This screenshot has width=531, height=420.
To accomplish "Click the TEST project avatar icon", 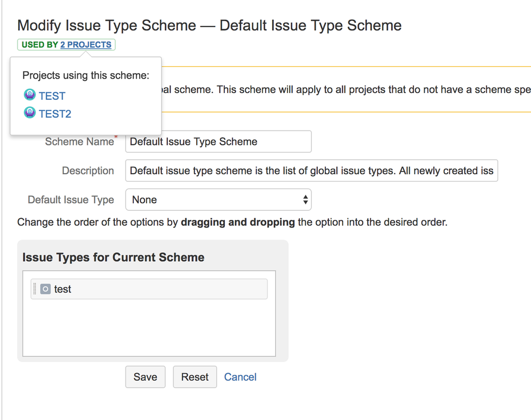I will [30, 95].
